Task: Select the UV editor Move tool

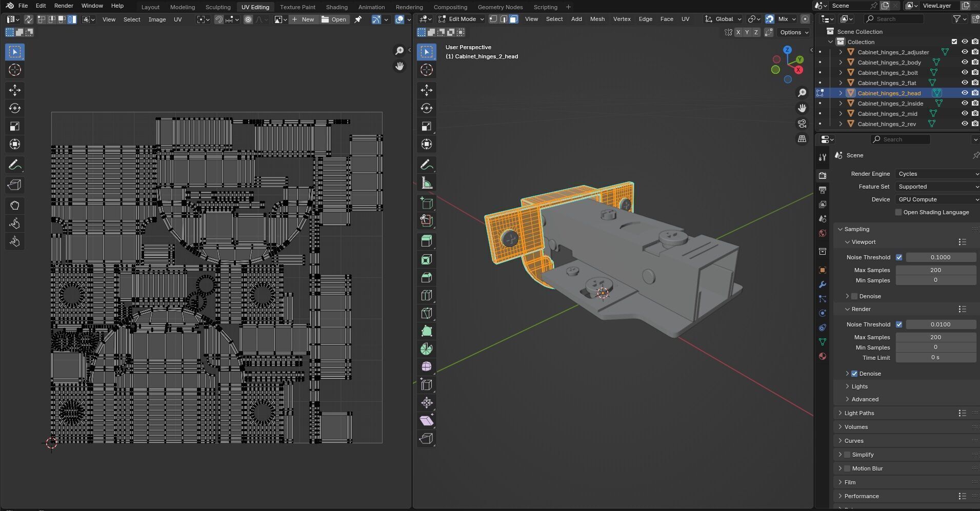Action: tap(15, 90)
